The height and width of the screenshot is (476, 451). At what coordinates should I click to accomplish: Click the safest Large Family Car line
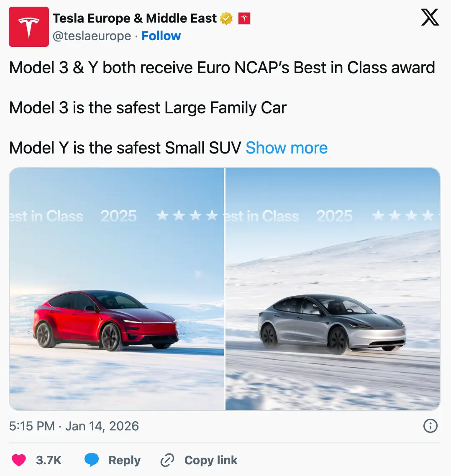[148, 107]
